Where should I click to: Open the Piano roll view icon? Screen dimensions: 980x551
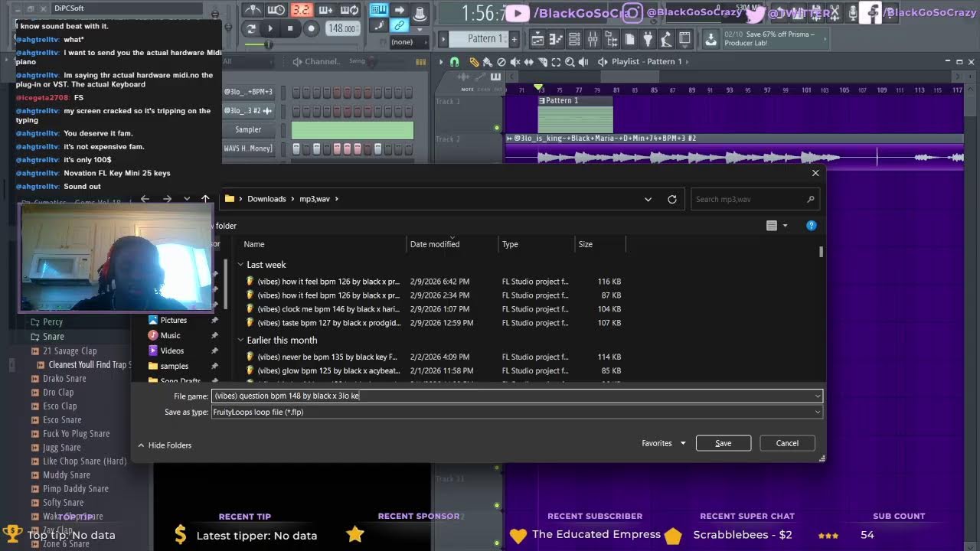(x=556, y=39)
